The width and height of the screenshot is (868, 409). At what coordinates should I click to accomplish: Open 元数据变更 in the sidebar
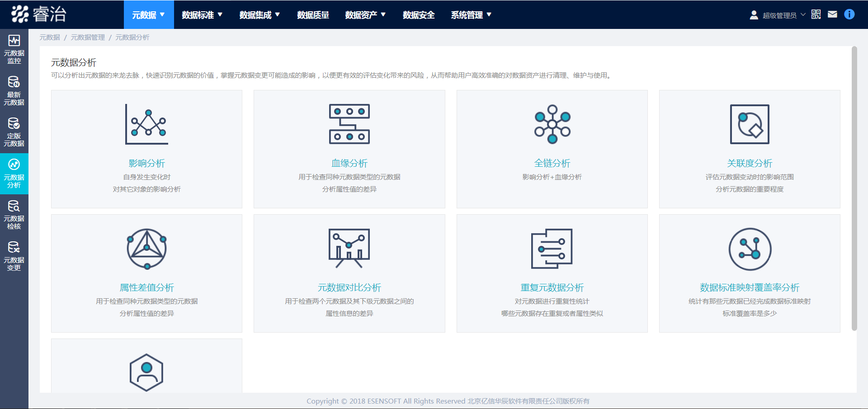tap(14, 256)
